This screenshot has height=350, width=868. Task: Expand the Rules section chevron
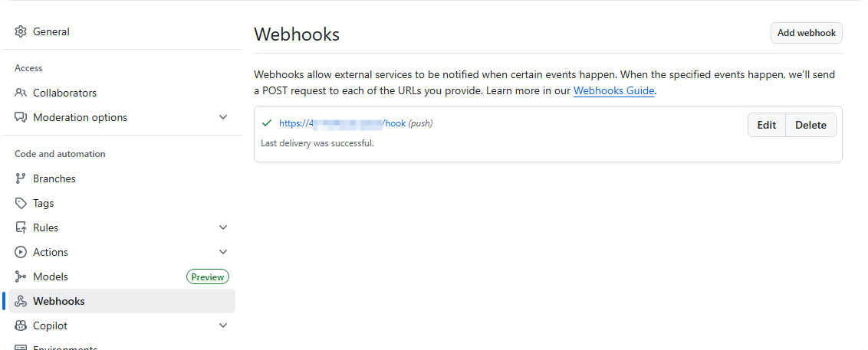[223, 227]
